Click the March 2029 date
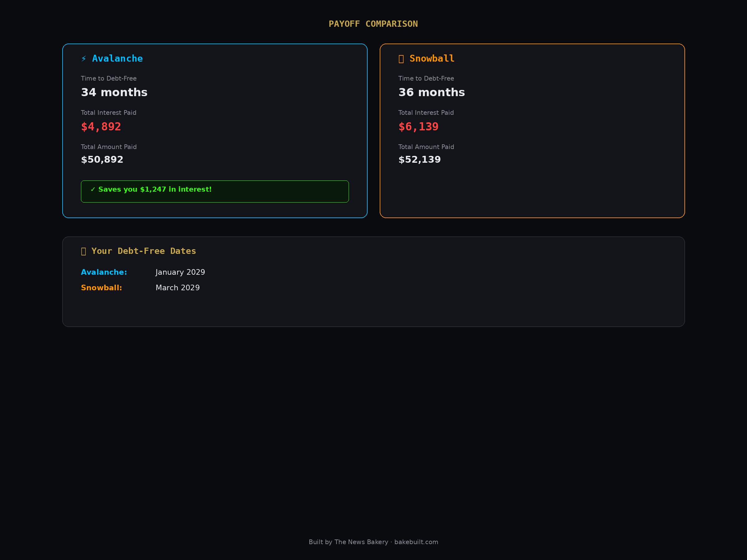Image resolution: width=747 pixels, height=560 pixels. pyautogui.click(x=178, y=288)
